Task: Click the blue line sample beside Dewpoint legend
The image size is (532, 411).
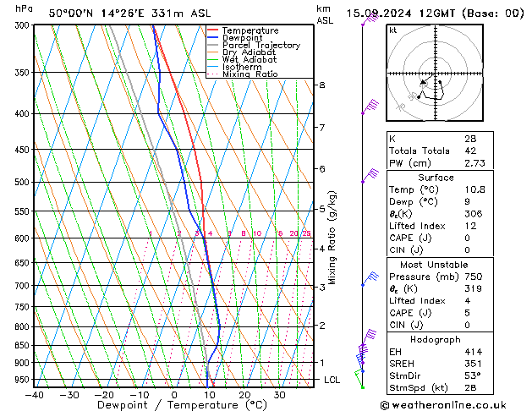Action: 212,37
